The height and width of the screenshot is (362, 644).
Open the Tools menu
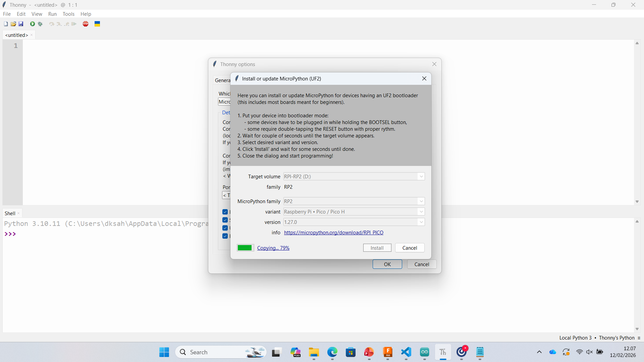pos(68,14)
